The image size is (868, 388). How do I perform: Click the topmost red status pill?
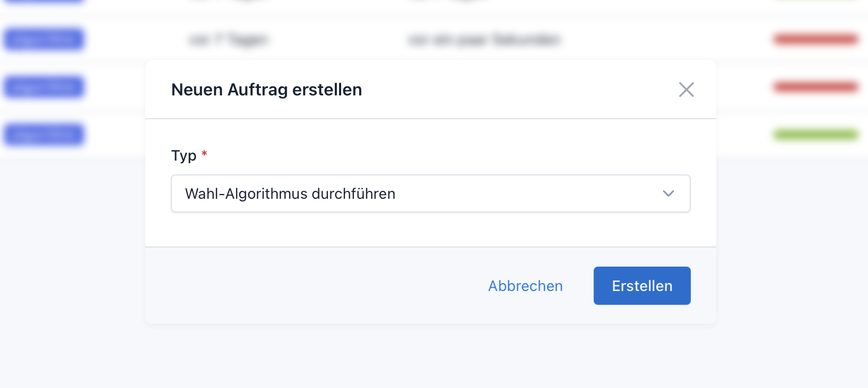pos(815,39)
